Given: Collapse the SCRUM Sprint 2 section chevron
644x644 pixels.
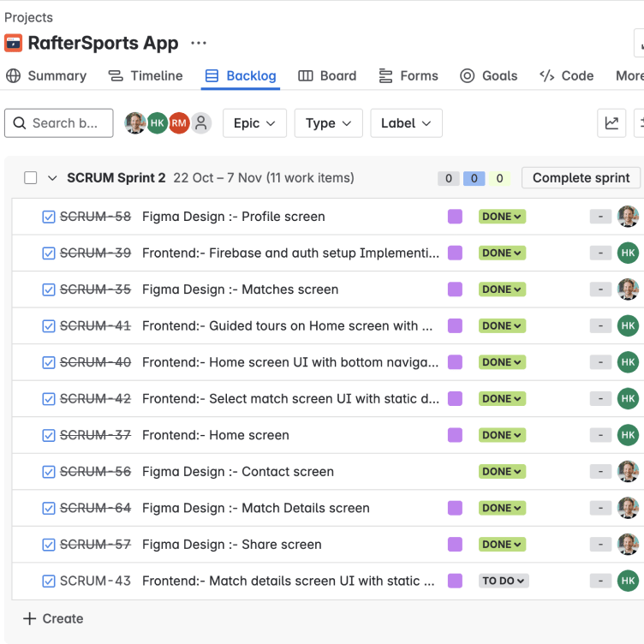Looking at the screenshot, I should [x=52, y=178].
